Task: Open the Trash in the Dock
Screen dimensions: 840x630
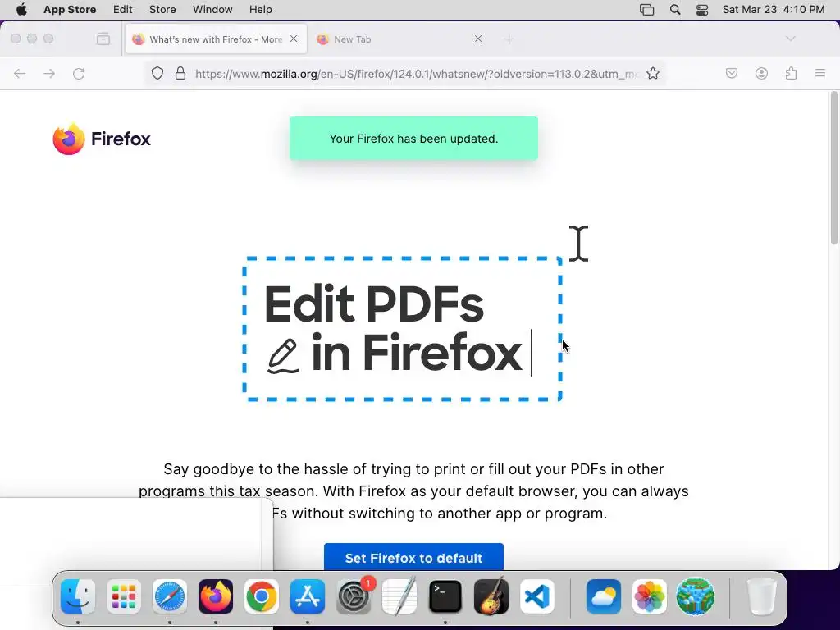Action: pyautogui.click(x=761, y=596)
